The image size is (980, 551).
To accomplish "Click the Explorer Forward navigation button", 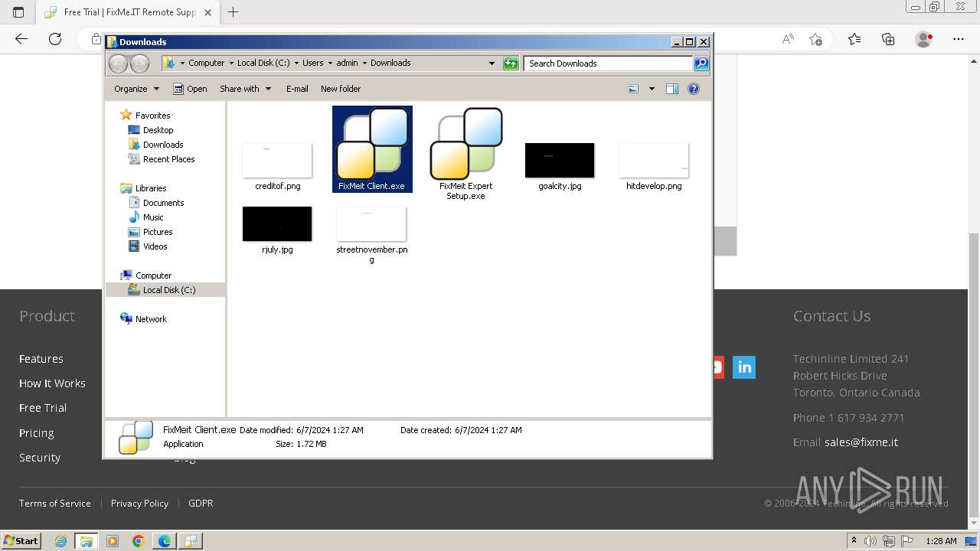I will pyautogui.click(x=139, y=64).
